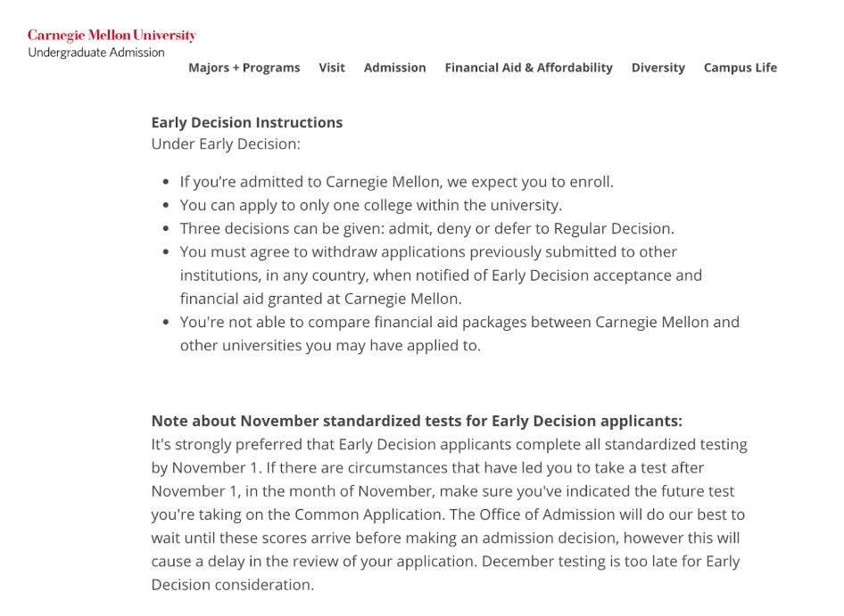The height and width of the screenshot is (616, 844).
Task: Click the "Under Early Decision:" intro line
Action: tap(226, 144)
